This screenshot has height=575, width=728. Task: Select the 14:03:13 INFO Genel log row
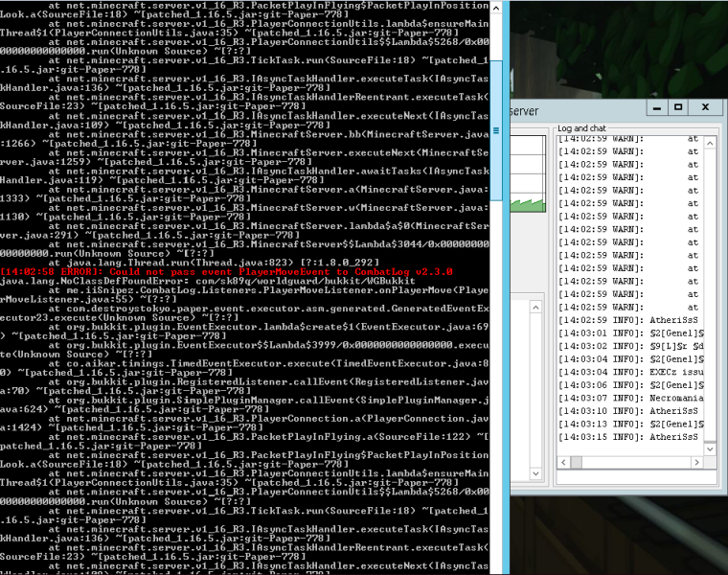coord(631,424)
